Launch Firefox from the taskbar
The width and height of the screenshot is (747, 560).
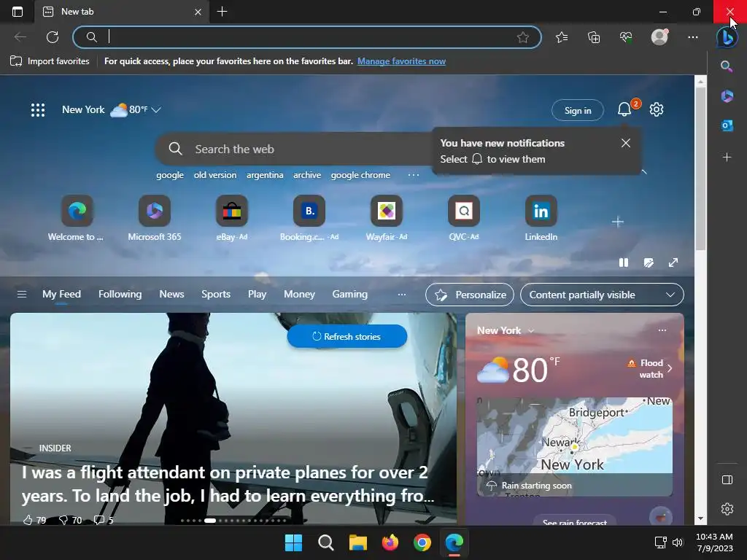tap(390, 542)
